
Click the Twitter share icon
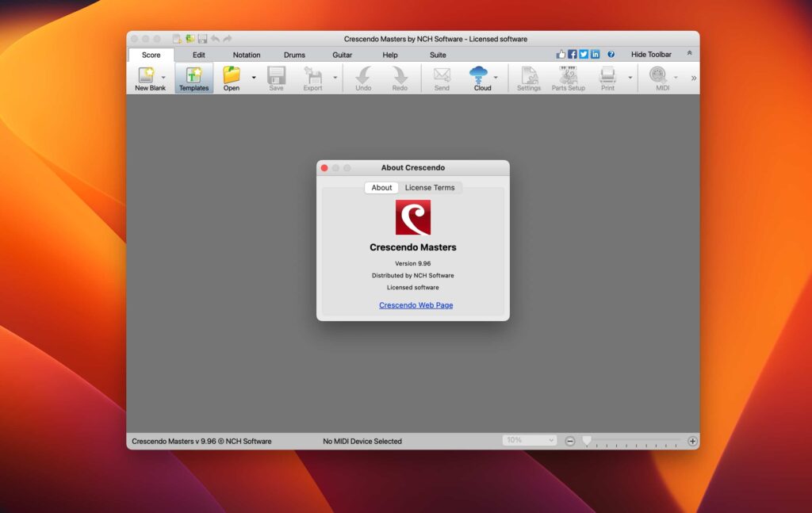pyautogui.click(x=584, y=55)
